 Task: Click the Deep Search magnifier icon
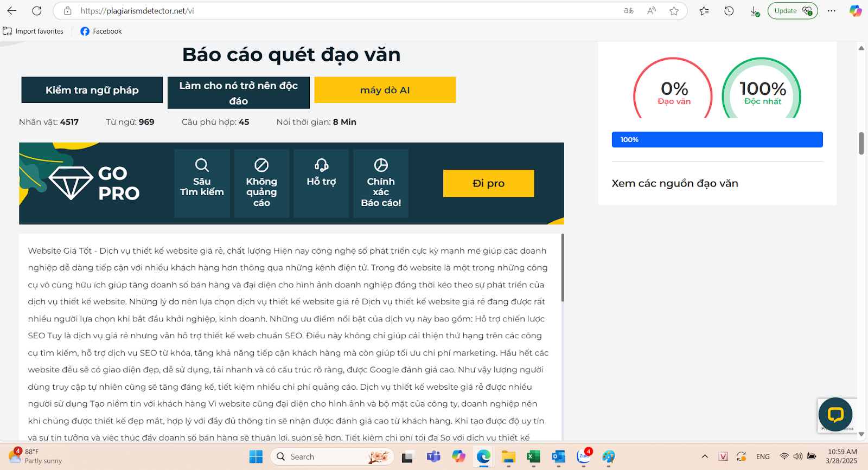point(202,165)
